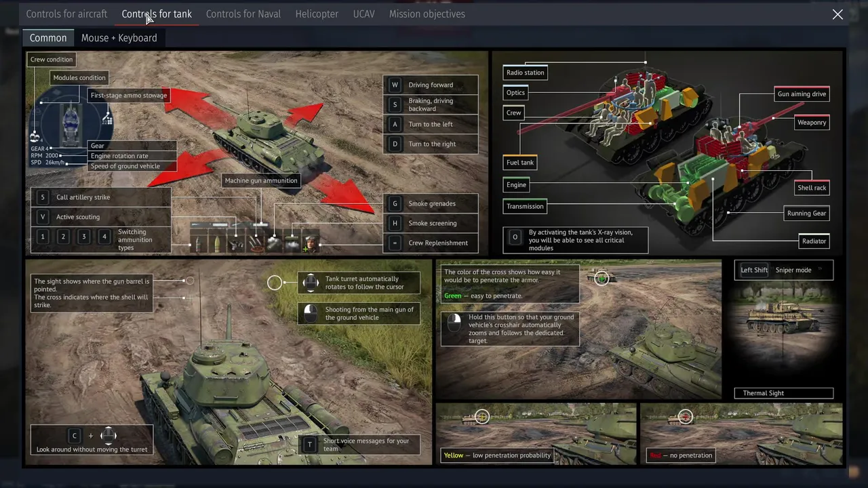The height and width of the screenshot is (488, 868).
Task: Close the controls help window
Action: coord(837,14)
